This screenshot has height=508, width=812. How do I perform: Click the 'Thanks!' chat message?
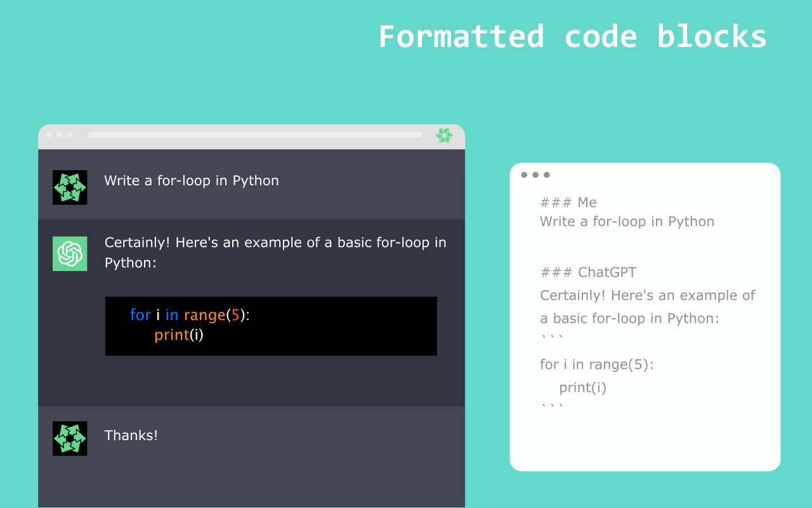tap(131, 435)
